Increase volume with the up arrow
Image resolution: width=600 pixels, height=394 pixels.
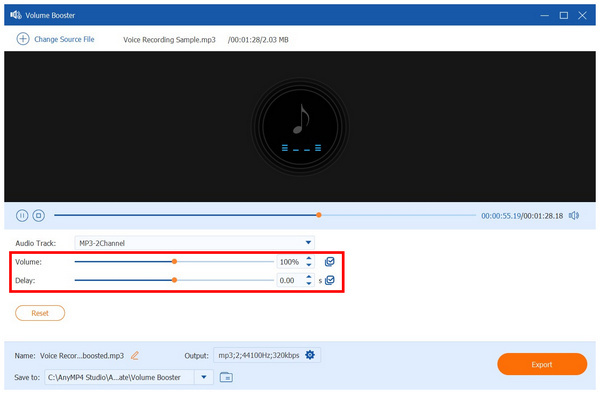[309, 259]
